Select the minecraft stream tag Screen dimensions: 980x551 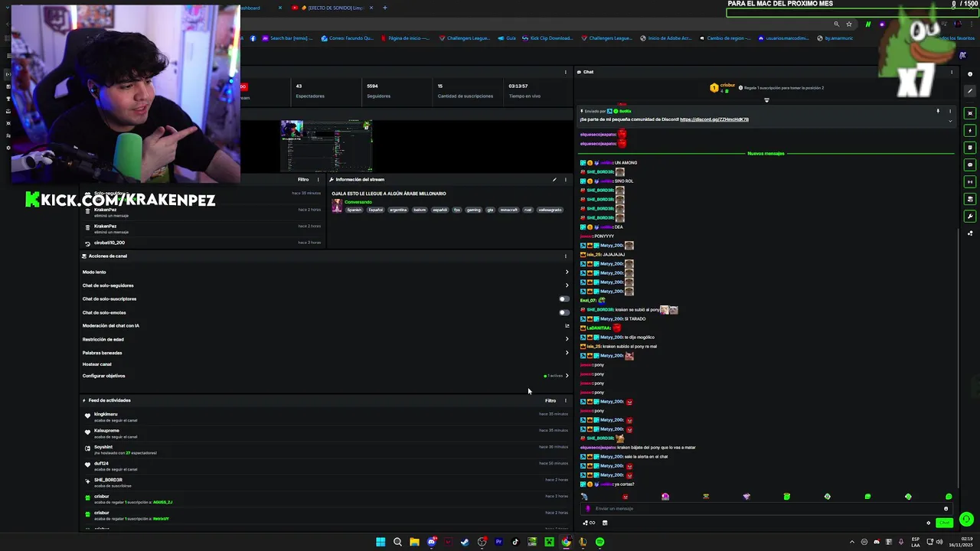509,210
